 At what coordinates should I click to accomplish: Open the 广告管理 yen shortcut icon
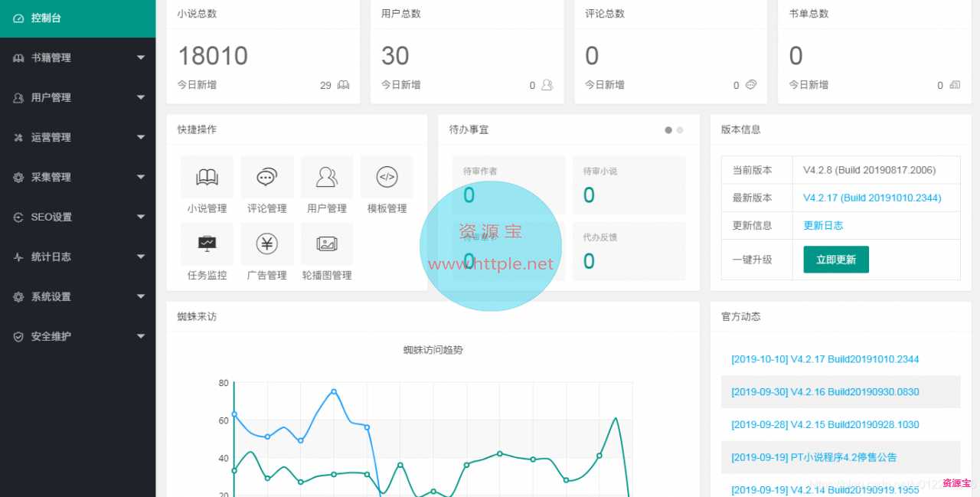(266, 244)
